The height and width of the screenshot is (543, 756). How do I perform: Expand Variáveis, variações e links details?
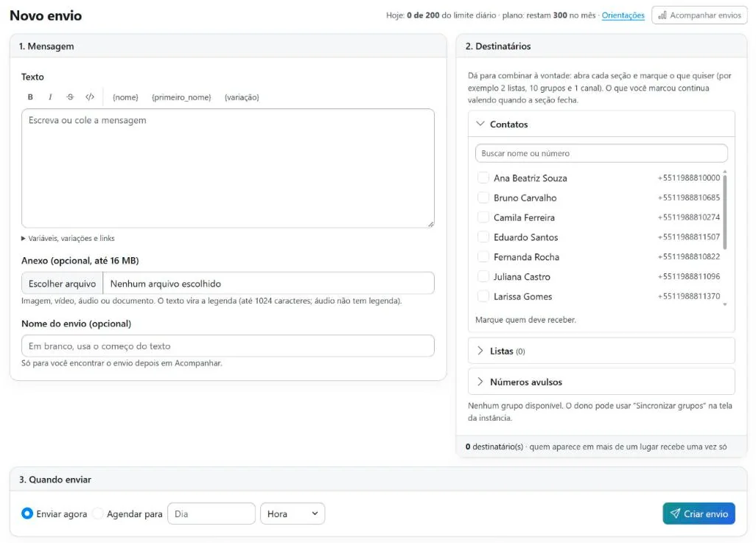click(68, 238)
